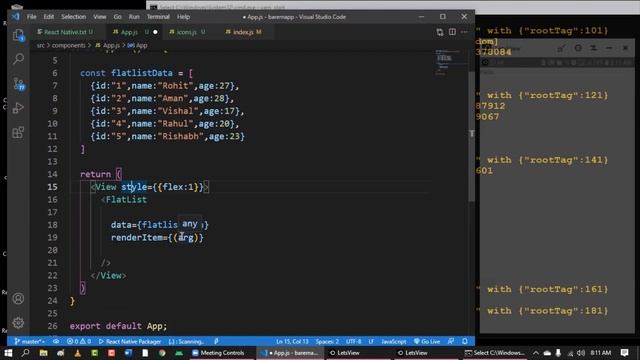Viewport: 640px width, 360px height.
Task: Switch to the React Native.txt tab
Action: [65, 32]
